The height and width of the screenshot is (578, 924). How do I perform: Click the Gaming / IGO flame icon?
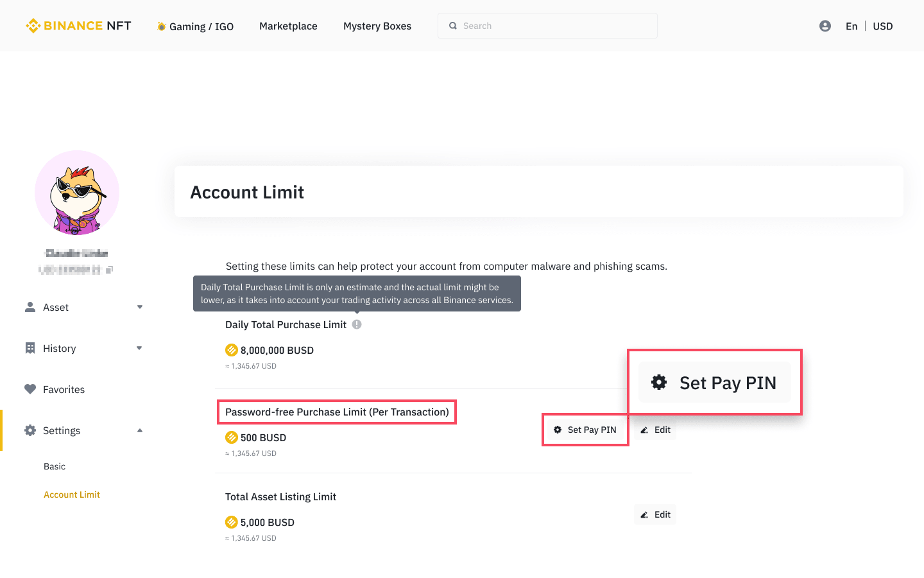pyautogui.click(x=162, y=26)
